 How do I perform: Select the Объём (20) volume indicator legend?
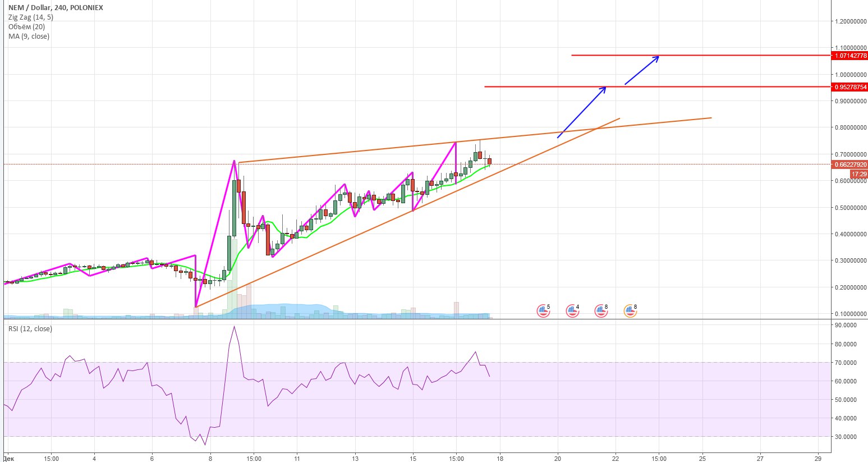26,27
